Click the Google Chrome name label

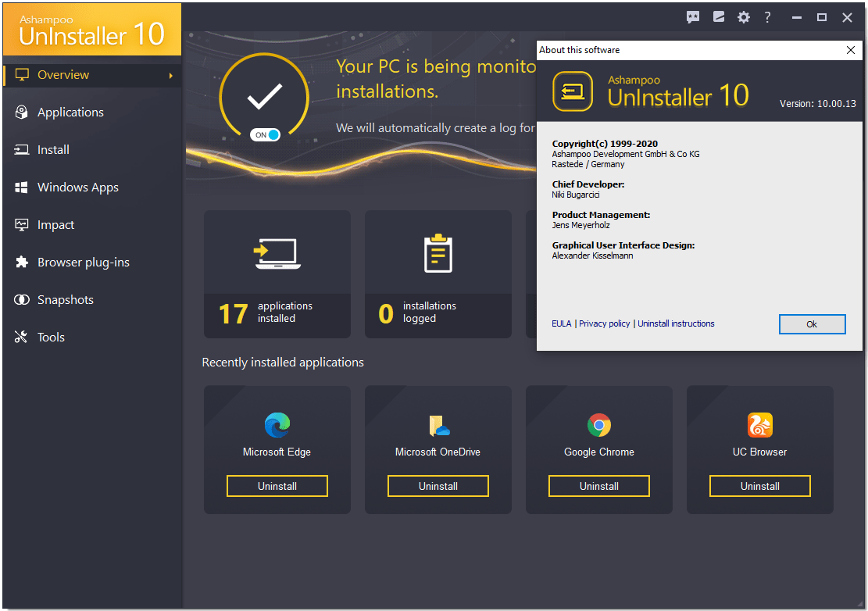point(599,452)
